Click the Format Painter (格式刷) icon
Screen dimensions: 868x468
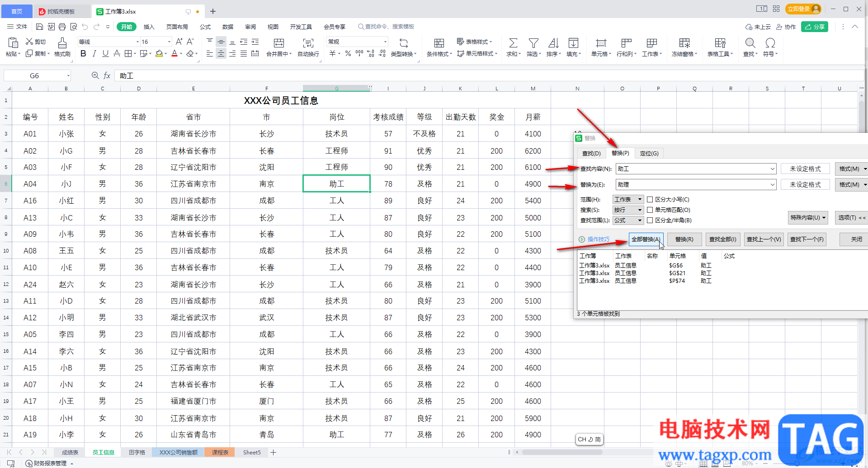62,43
